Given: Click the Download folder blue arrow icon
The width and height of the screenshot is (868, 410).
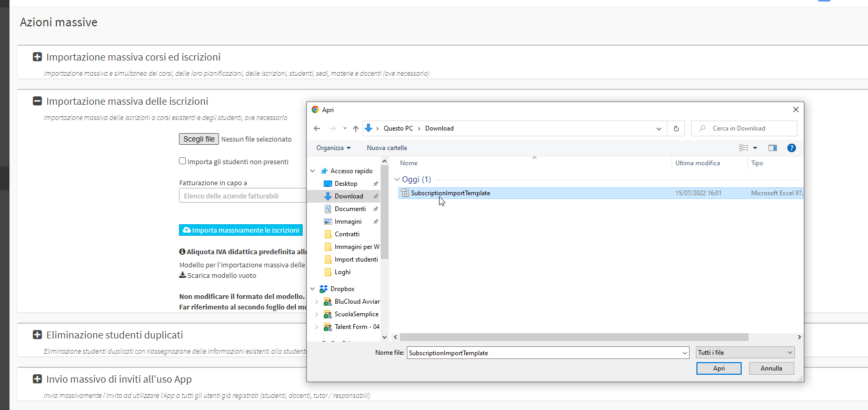Looking at the screenshot, I should click(328, 196).
